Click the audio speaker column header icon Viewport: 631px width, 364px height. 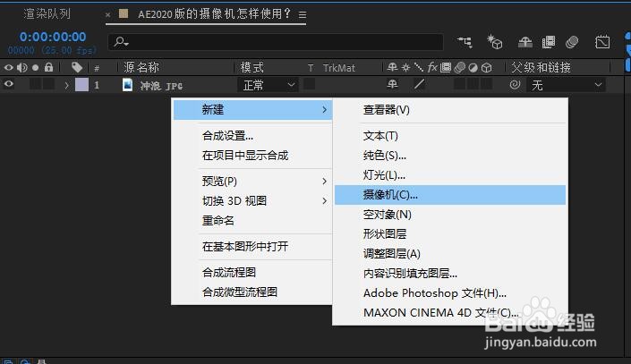pos(22,67)
